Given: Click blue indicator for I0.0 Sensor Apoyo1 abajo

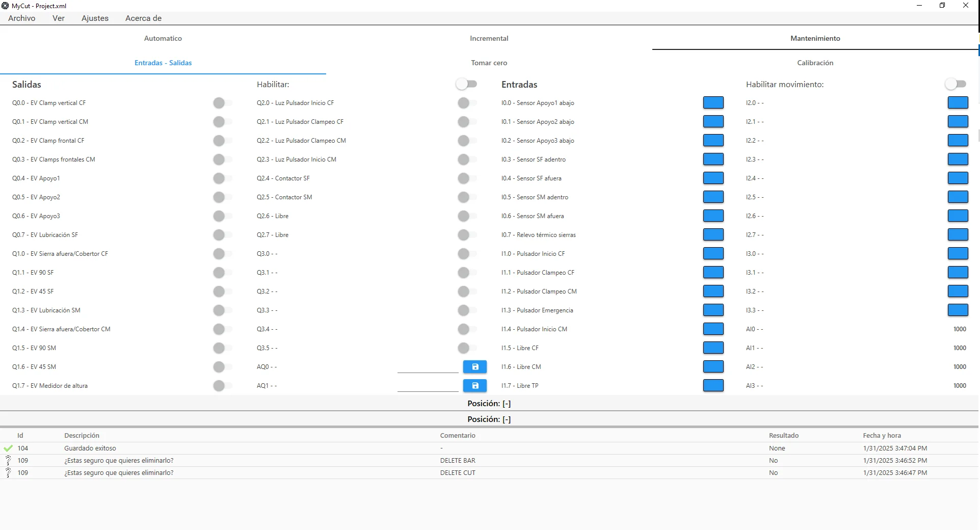Looking at the screenshot, I should pos(713,103).
